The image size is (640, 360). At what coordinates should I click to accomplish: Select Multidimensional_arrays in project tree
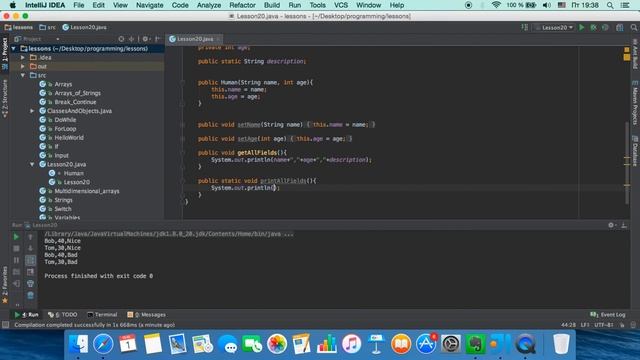(87, 191)
